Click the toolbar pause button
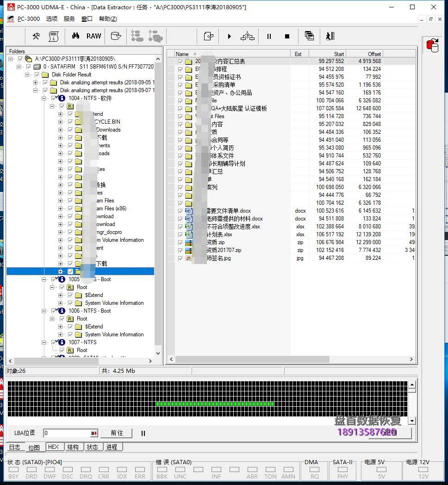The image size is (448, 485). click(269, 36)
